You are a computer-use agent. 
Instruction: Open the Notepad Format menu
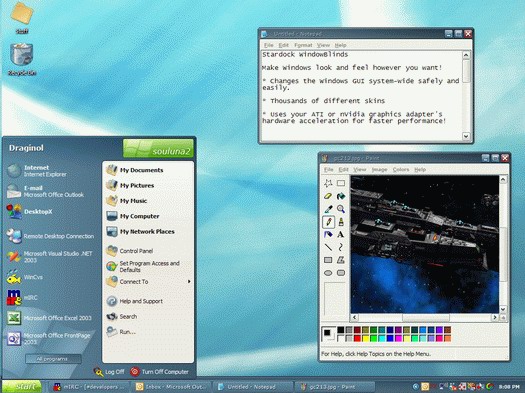tap(303, 45)
